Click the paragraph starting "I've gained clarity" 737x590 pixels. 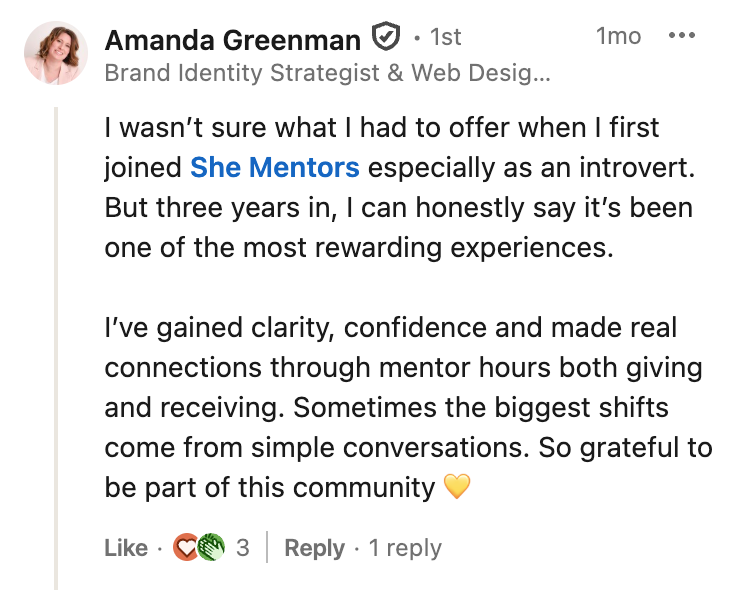coord(408,407)
